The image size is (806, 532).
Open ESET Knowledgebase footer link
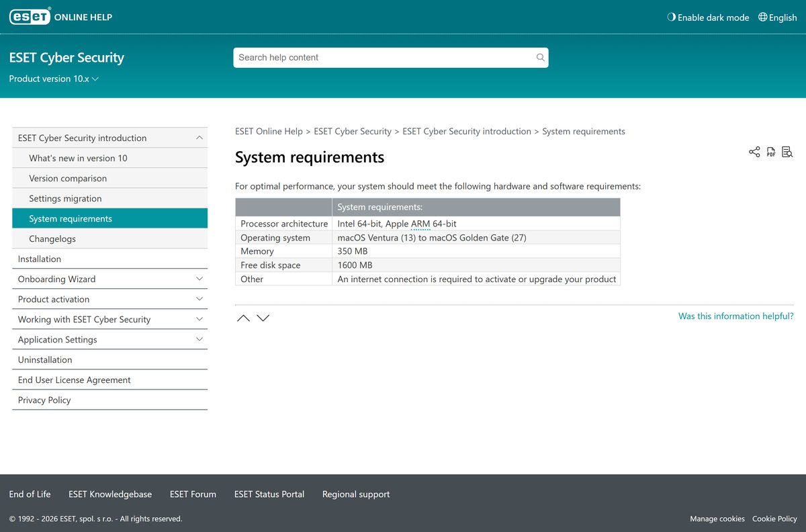[x=110, y=494]
